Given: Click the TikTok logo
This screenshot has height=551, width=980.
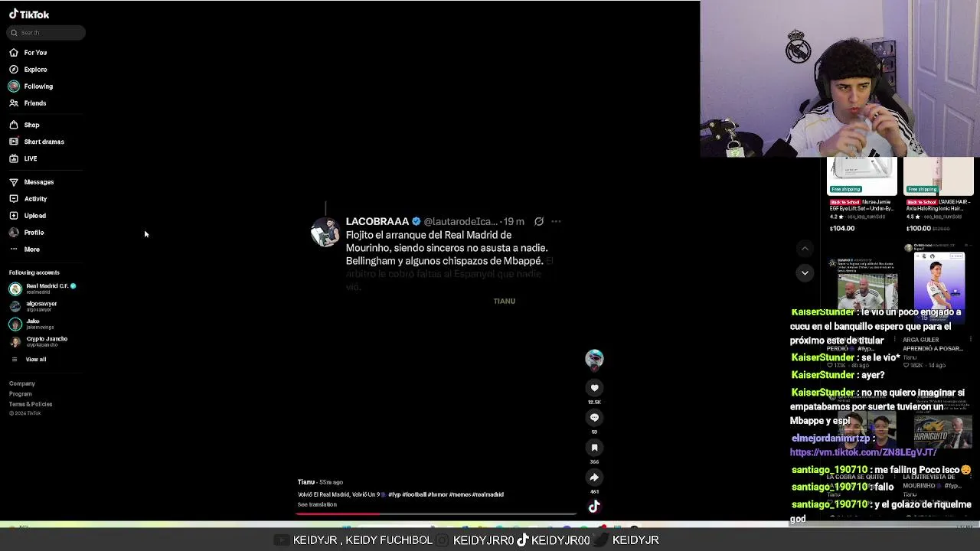Looking at the screenshot, I should (29, 15).
